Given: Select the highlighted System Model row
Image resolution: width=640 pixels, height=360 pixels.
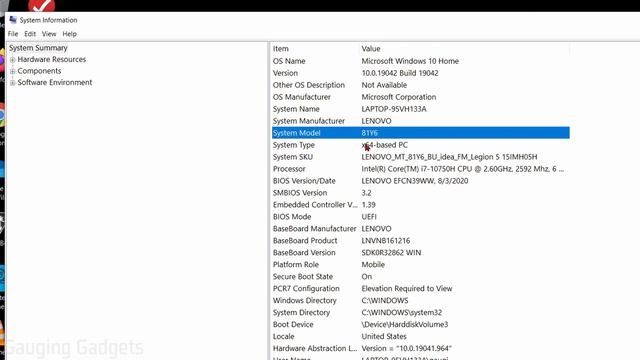Looking at the screenshot, I should click(420, 133).
